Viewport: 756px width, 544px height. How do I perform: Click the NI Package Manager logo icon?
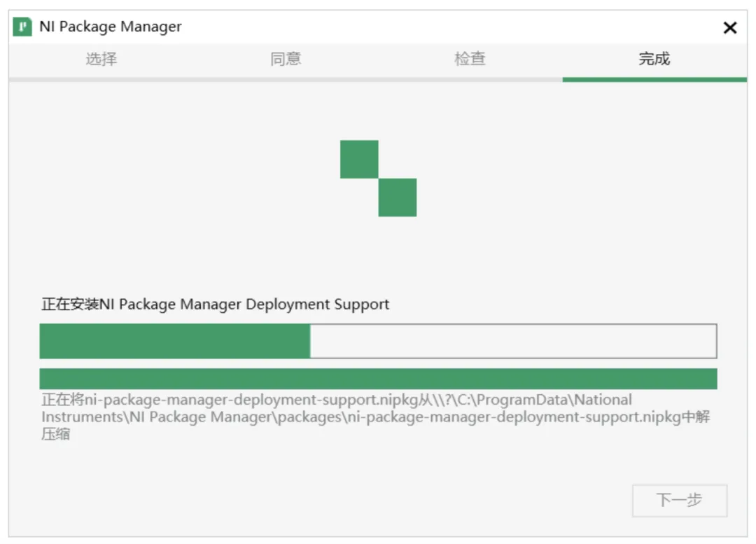click(22, 27)
